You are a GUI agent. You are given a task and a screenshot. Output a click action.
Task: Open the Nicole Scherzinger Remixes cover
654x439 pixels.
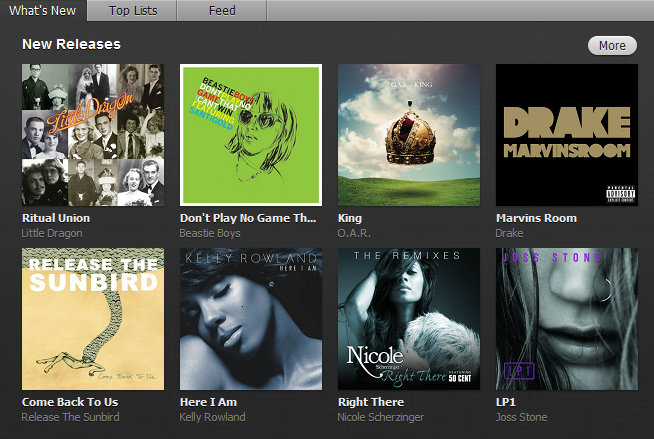pyautogui.click(x=409, y=319)
